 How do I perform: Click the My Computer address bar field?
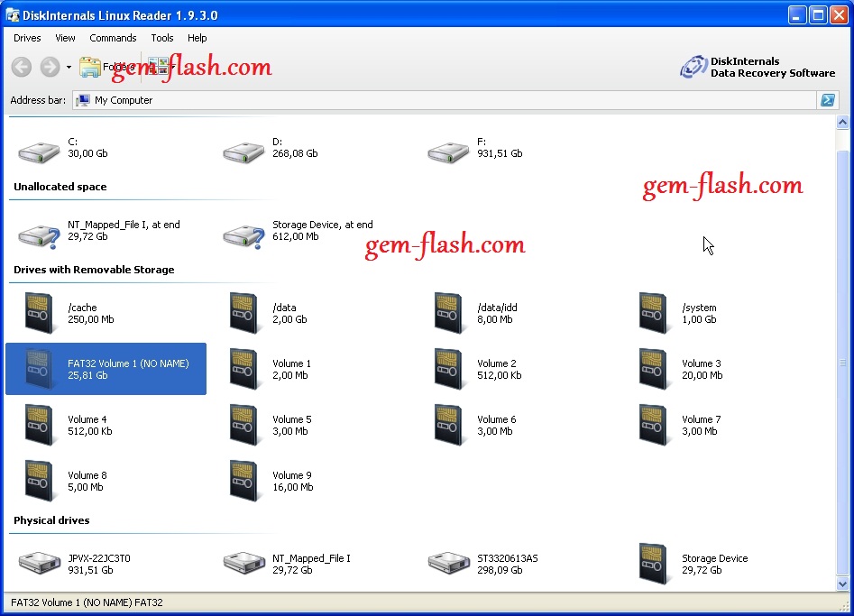[x=444, y=100]
